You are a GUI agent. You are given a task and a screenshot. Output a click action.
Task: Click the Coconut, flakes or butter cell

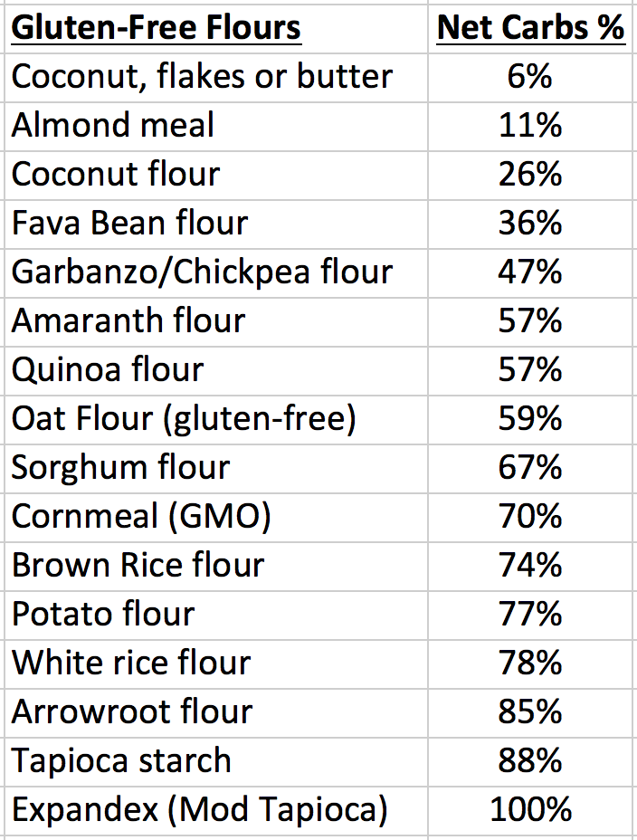coord(216,78)
